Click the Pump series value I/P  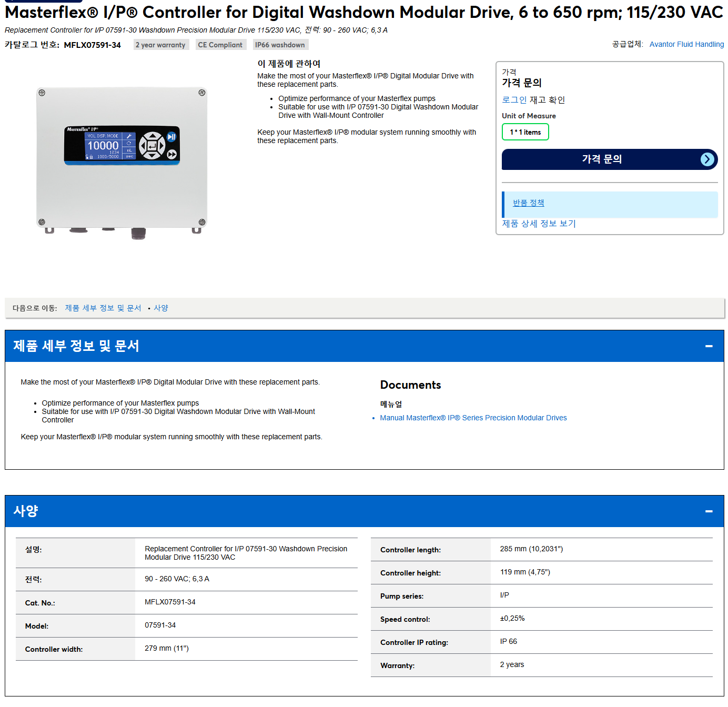pyautogui.click(x=504, y=595)
